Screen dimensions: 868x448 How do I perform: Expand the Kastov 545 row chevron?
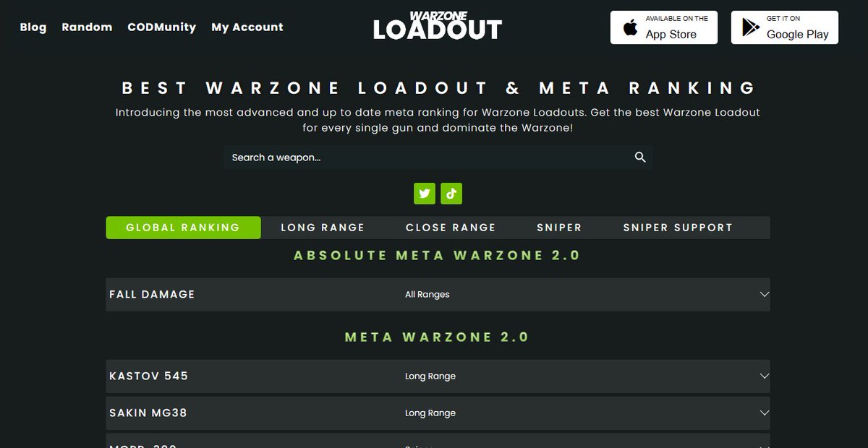point(765,376)
